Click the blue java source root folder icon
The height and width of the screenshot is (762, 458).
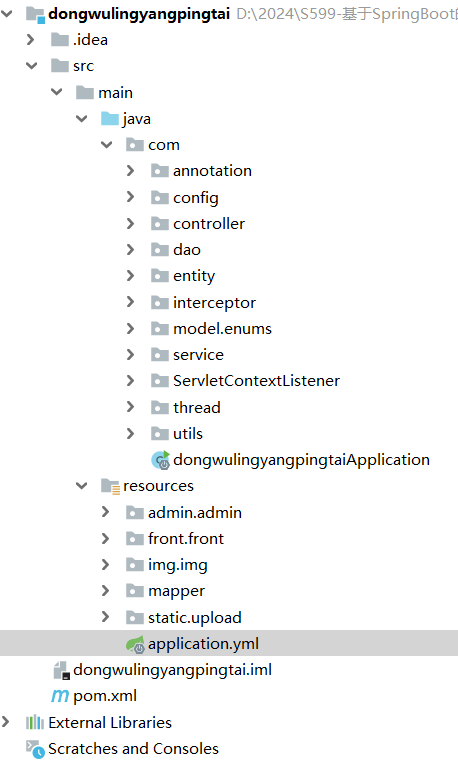[x=110, y=119]
